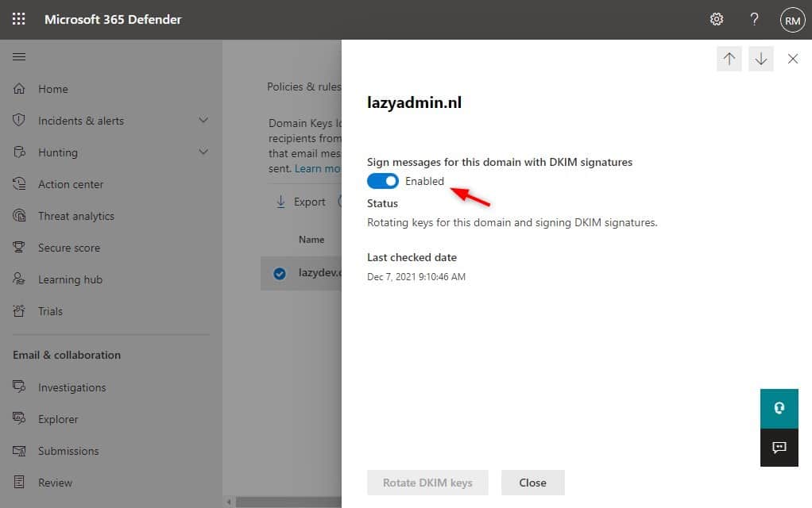Viewport: 812px width, 508px height.
Task: Click the lazyadmin.nl panel heading
Action: [x=414, y=102]
